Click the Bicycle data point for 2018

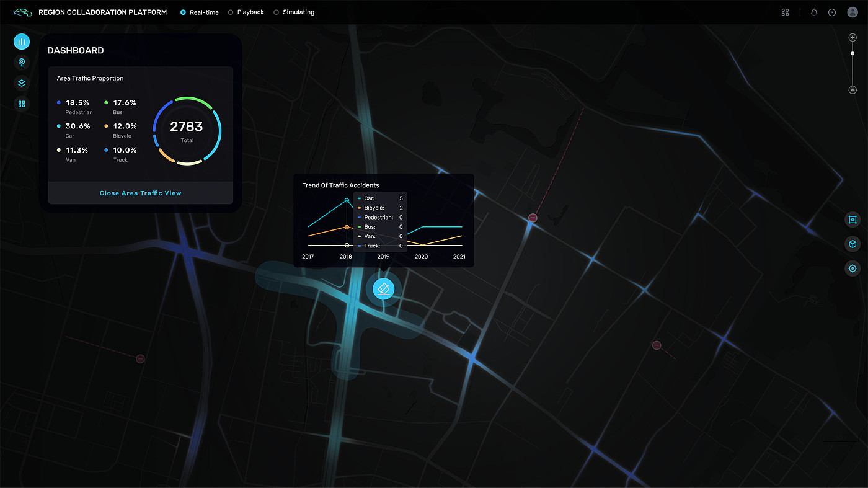pyautogui.click(x=347, y=228)
